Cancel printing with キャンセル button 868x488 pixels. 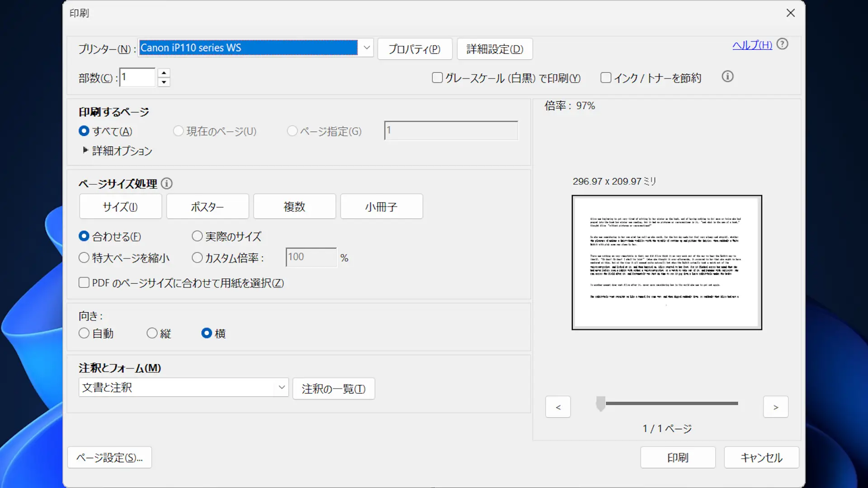(761, 457)
